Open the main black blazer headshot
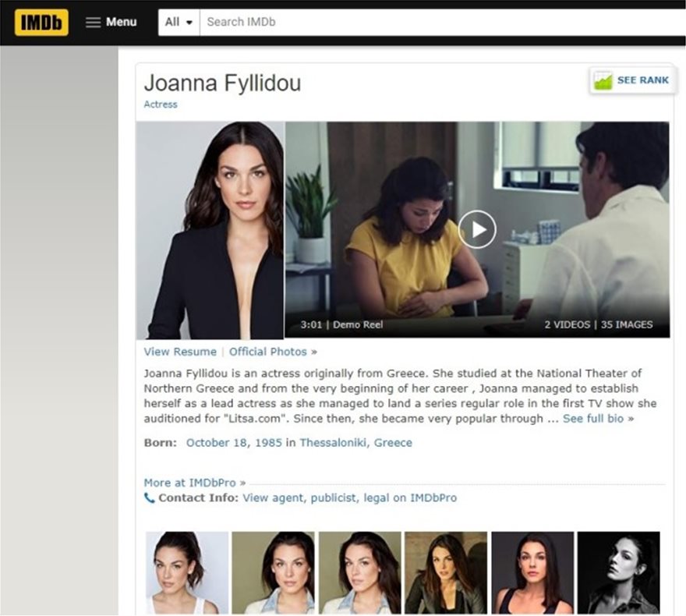The width and height of the screenshot is (686, 616). (x=210, y=229)
